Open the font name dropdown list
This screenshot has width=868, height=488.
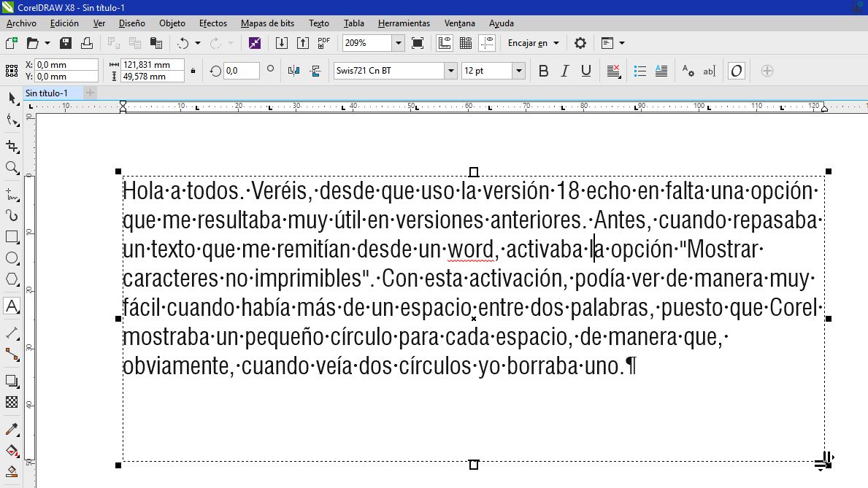[450, 71]
